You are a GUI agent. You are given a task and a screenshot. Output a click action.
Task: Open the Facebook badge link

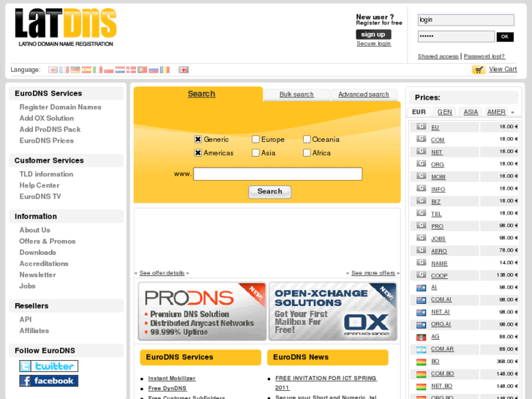[x=48, y=381]
